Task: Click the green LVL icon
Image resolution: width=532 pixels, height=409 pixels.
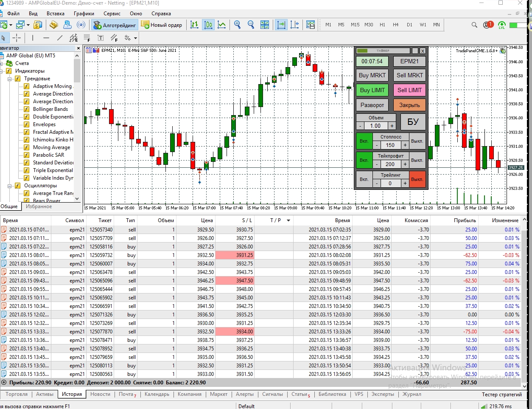Action: click(x=501, y=25)
